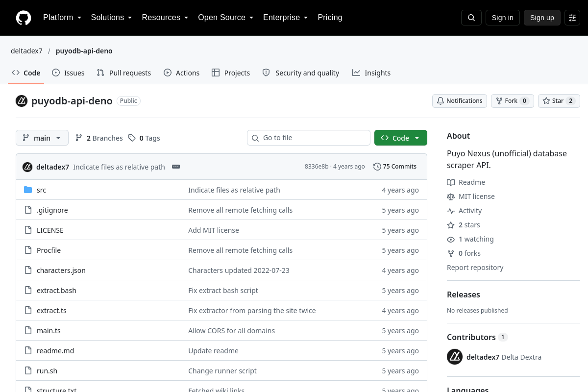Image resolution: width=588 pixels, height=392 pixels.
Task: Click the main.ts file icon
Action: pyautogui.click(x=28, y=331)
